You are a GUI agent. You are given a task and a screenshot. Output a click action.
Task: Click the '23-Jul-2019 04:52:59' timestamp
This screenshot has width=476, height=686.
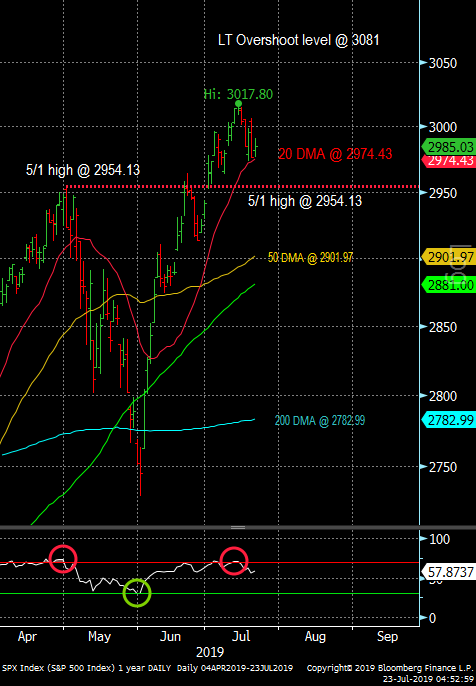click(429, 679)
